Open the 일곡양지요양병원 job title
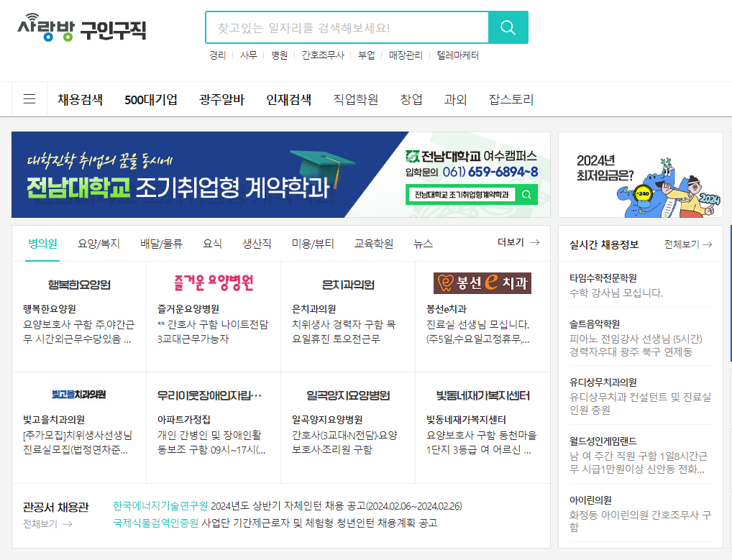This screenshot has height=560, width=732. coord(327,420)
